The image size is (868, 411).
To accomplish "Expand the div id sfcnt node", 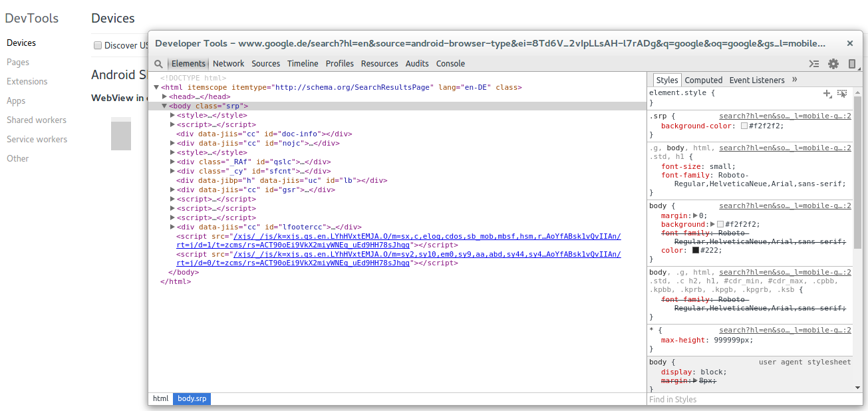I will (172, 171).
